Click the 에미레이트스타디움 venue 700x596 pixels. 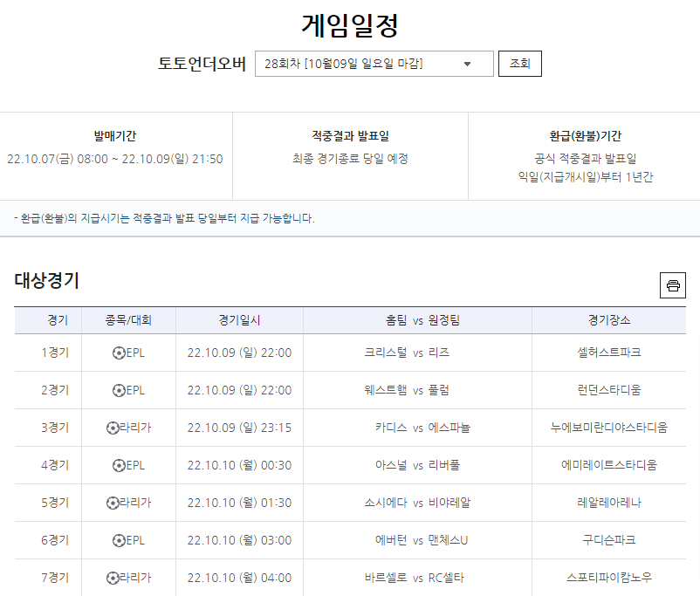click(x=609, y=465)
